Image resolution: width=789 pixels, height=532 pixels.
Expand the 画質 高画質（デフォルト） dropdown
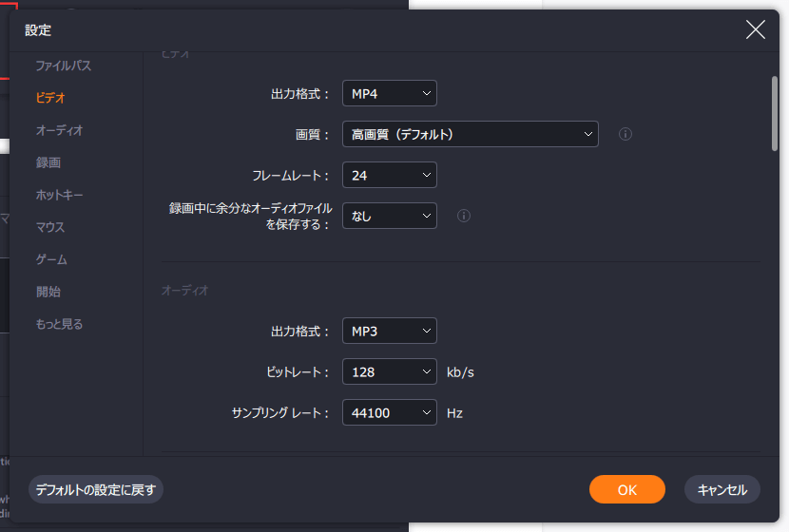click(470, 134)
